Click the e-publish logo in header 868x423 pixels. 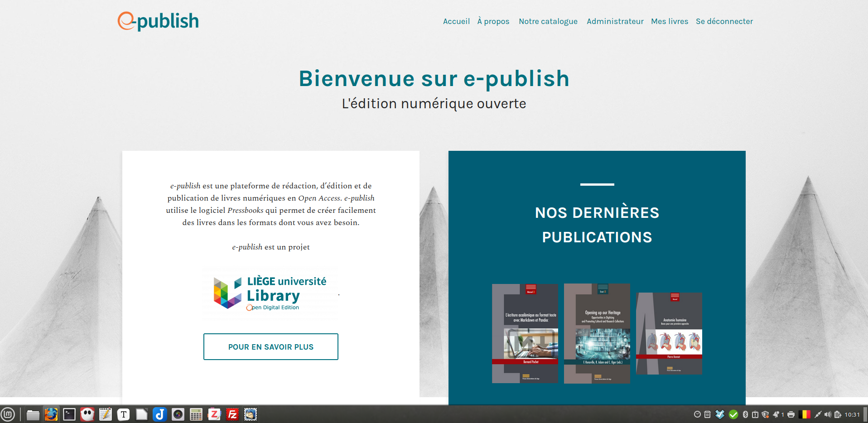158,21
